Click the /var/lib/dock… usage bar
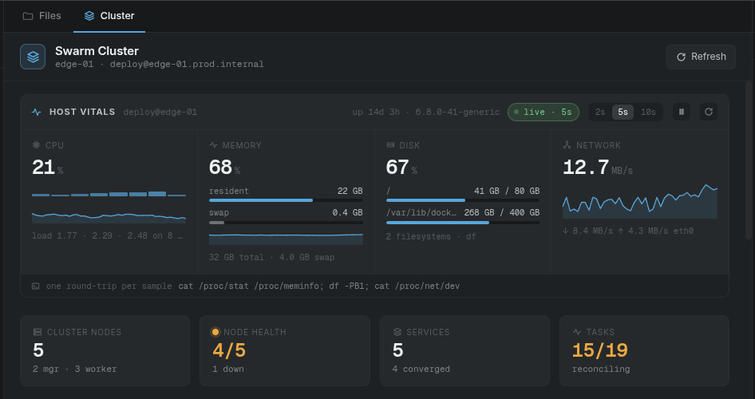The image size is (755, 399). coord(463,223)
